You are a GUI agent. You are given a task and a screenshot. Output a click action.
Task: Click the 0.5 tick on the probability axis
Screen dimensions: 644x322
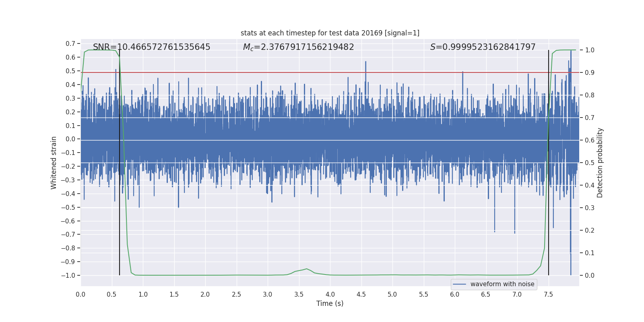click(590, 163)
